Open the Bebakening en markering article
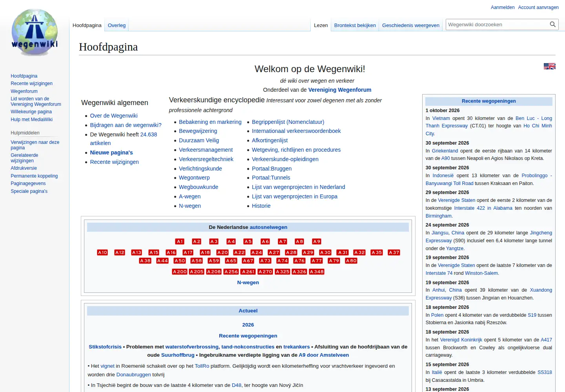The image size is (565, 392). coord(210,122)
